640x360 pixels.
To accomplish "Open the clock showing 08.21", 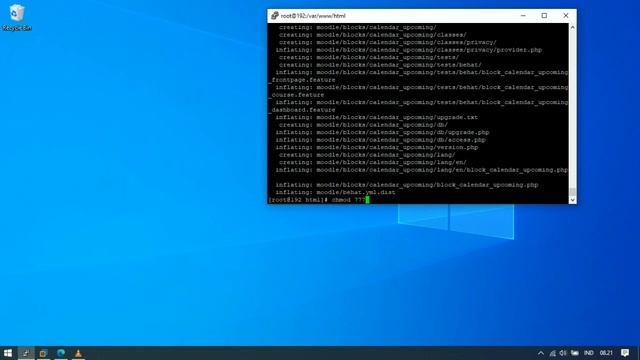I will coord(606,353).
